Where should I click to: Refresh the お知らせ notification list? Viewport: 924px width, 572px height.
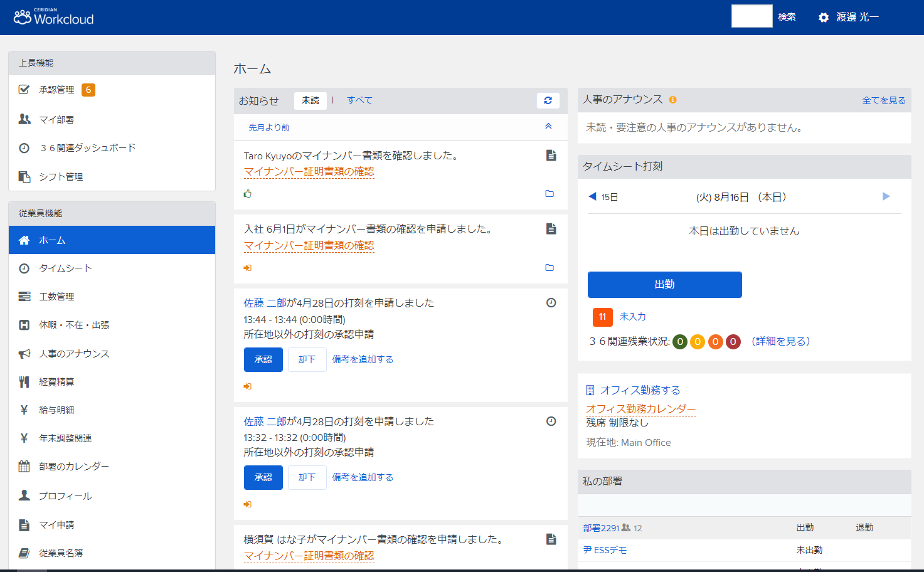[x=548, y=100]
